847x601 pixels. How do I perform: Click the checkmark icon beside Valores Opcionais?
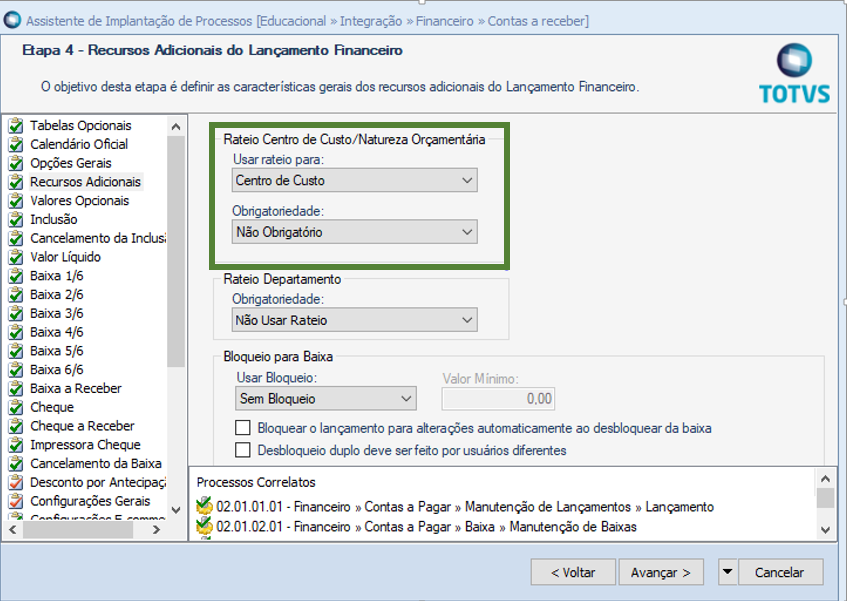click(x=16, y=201)
